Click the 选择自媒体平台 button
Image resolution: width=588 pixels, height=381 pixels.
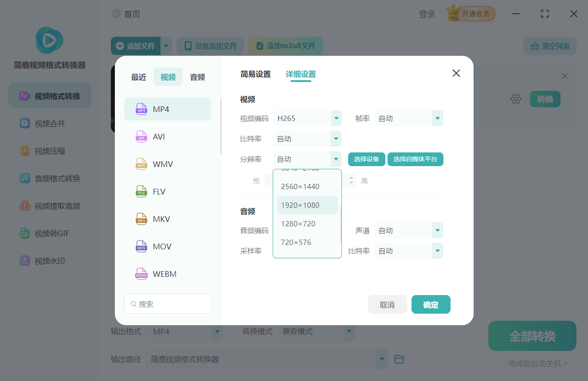click(x=415, y=159)
